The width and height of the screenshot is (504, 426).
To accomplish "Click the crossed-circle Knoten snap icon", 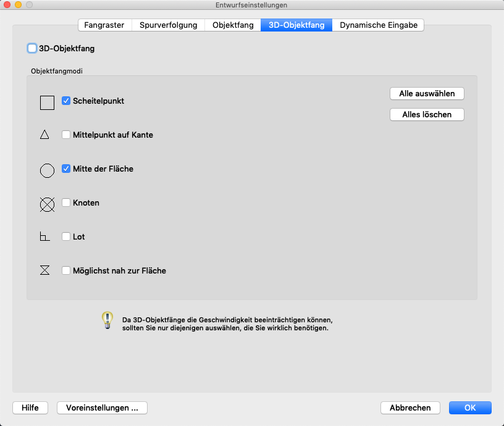I will (47, 204).
